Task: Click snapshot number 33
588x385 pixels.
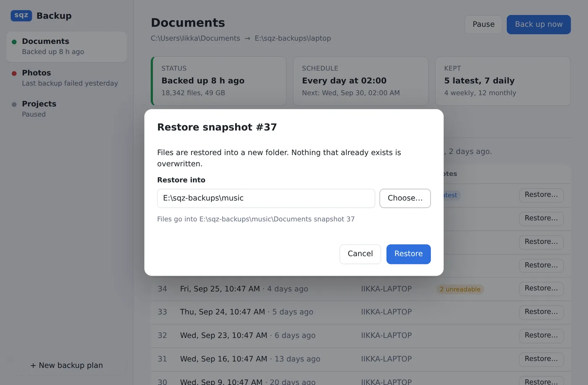Action: (x=162, y=312)
